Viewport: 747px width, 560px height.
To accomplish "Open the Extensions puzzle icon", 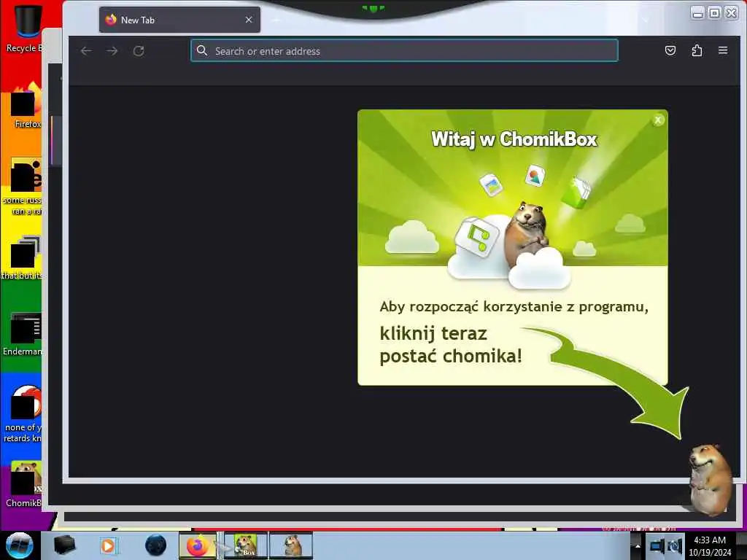I will point(697,50).
